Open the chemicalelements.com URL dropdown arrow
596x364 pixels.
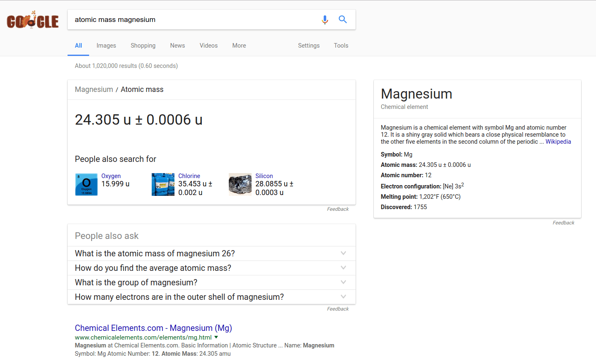pyautogui.click(x=216, y=337)
